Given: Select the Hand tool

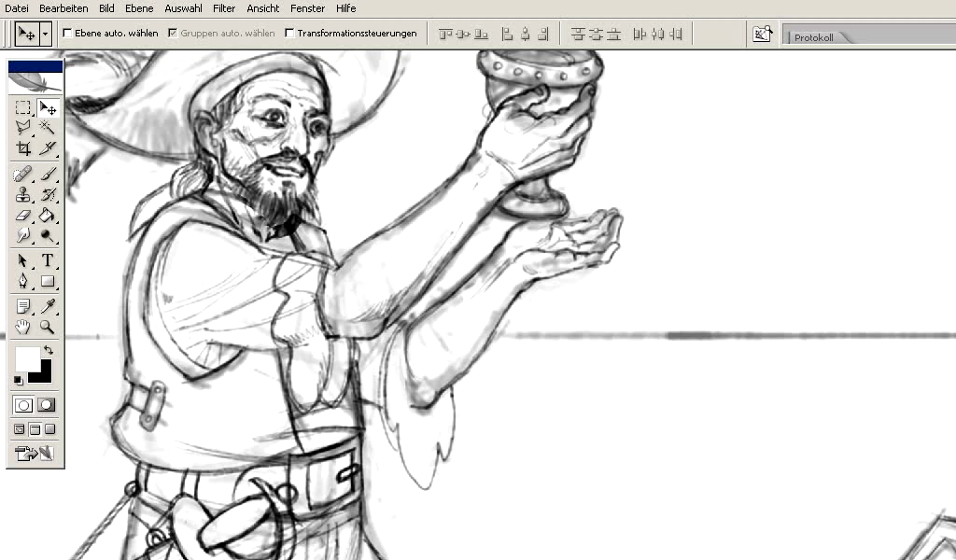Looking at the screenshot, I should coord(23,328).
